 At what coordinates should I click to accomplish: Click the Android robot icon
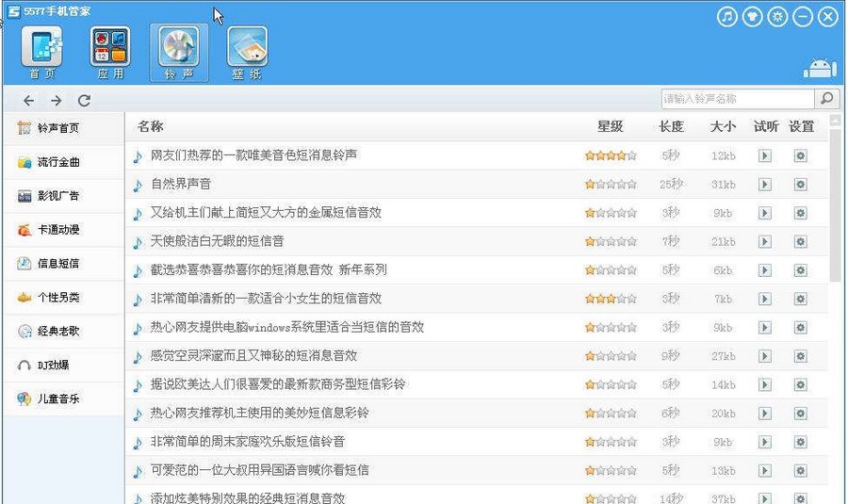[x=821, y=68]
